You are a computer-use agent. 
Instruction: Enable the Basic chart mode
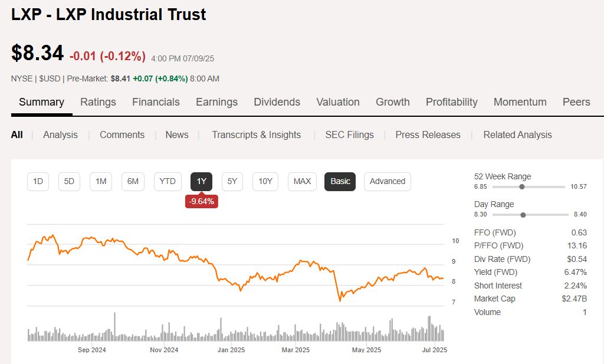(x=340, y=182)
